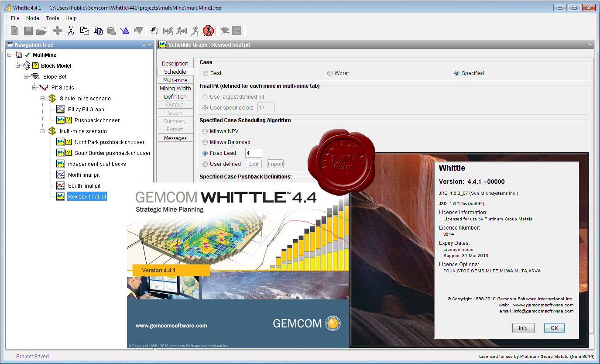Click the copy branch icon in toolbar
The width and height of the screenshot is (600, 364).
98,31
